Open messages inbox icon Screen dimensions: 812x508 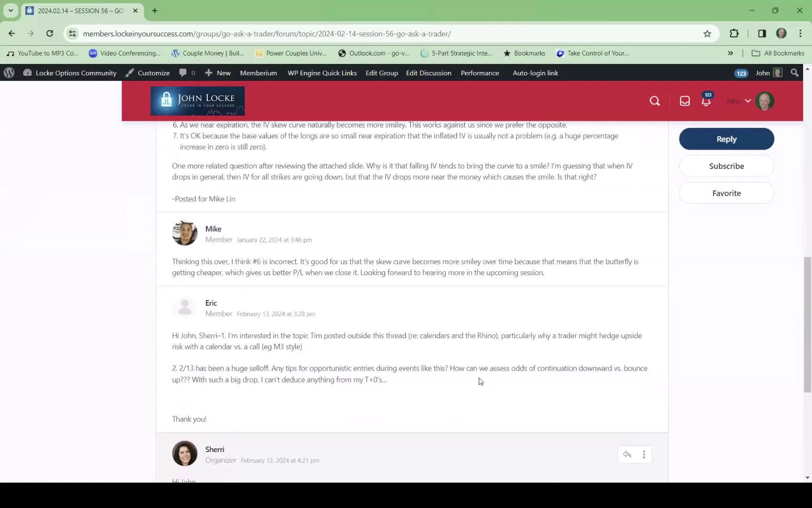point(685,101)
